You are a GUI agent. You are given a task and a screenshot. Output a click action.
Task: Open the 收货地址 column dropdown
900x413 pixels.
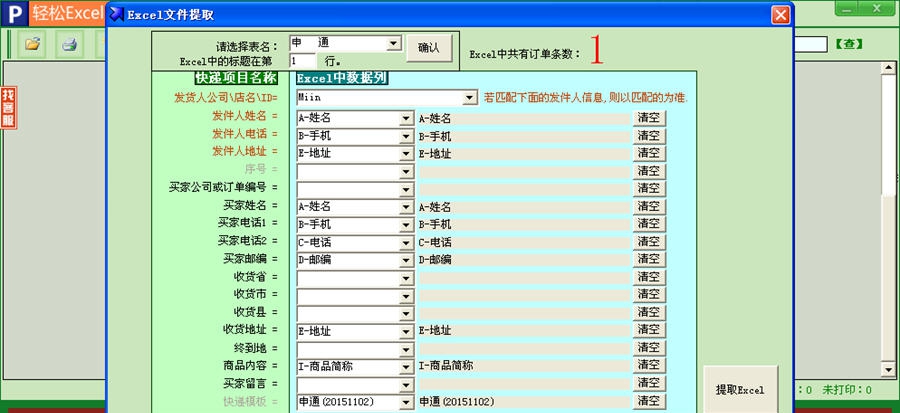406,332
